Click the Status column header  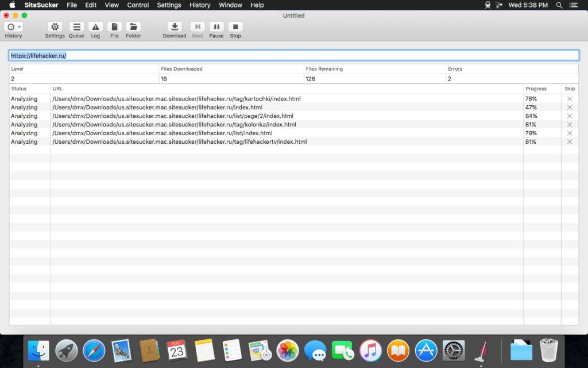[x=19, y=89]
